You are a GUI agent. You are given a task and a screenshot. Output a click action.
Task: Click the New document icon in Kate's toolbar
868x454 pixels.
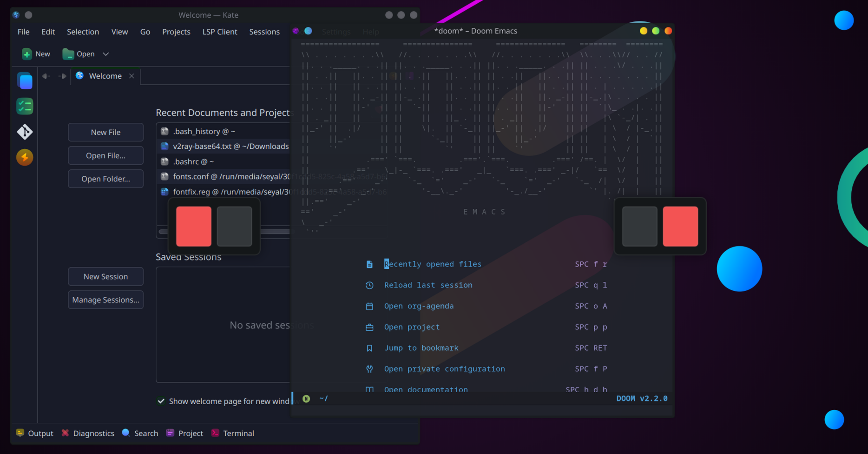pyautogui.click(x=27, y=54)
